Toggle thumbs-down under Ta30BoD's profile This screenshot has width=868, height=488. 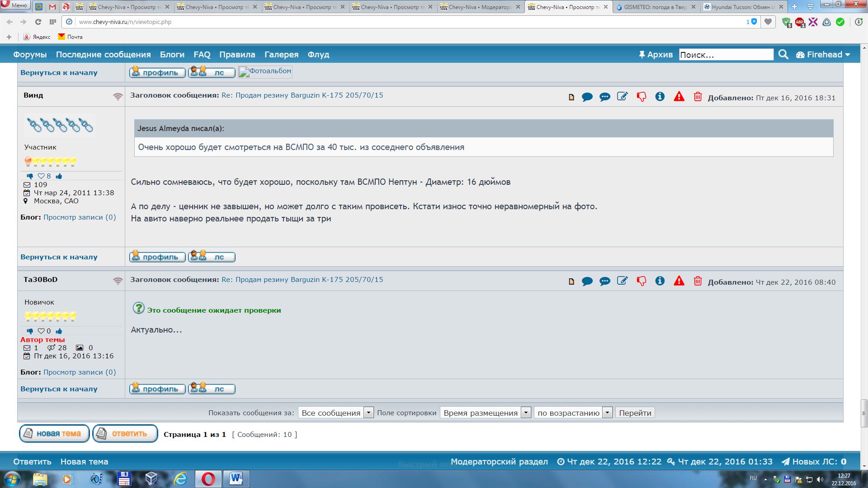[x=30, y=331]
